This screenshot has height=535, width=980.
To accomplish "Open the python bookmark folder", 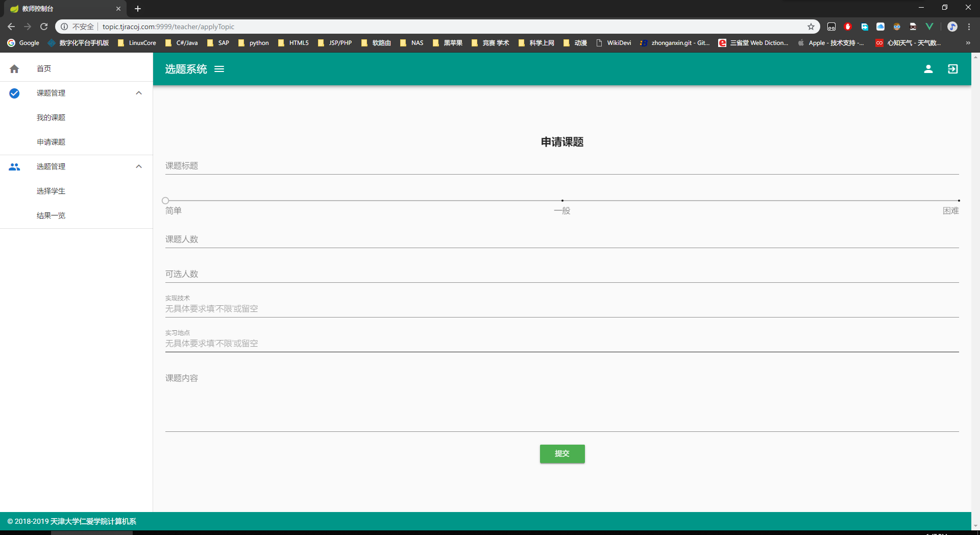I will [x=253, y=43].
